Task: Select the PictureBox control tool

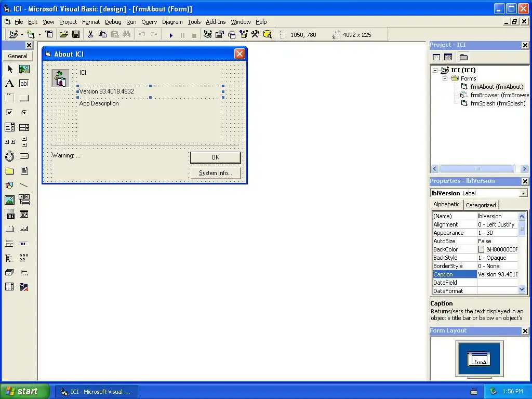Action: [x=24, y=69]
